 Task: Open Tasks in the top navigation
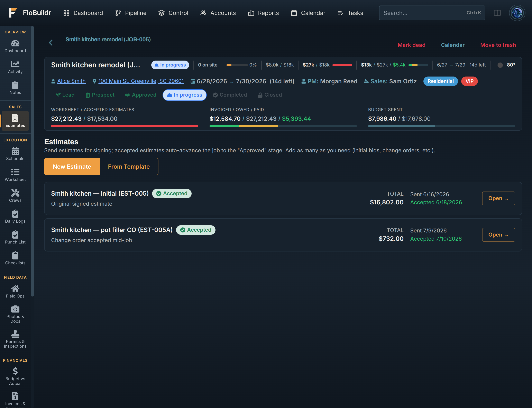click(x=350, y=13)
